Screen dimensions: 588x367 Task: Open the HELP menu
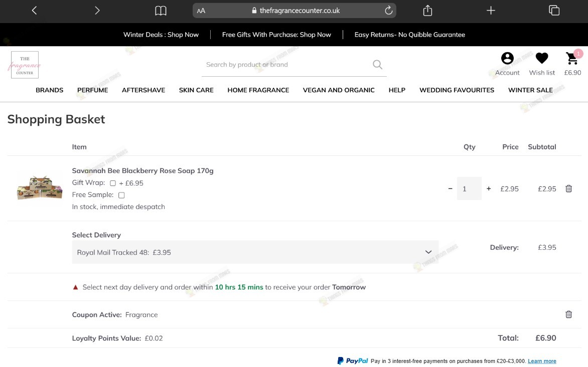point(397,90)
